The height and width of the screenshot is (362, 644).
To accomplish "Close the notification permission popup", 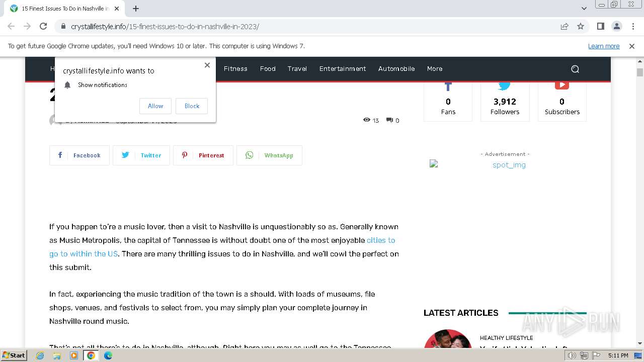I will pyautogui.click(x=207, y=65).
